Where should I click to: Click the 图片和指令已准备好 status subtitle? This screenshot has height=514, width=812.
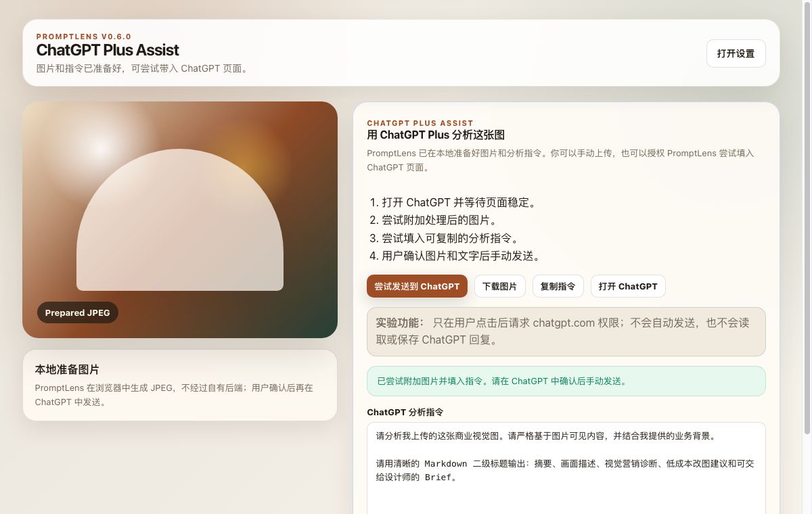pyautogui.click(x=142, y=68)
